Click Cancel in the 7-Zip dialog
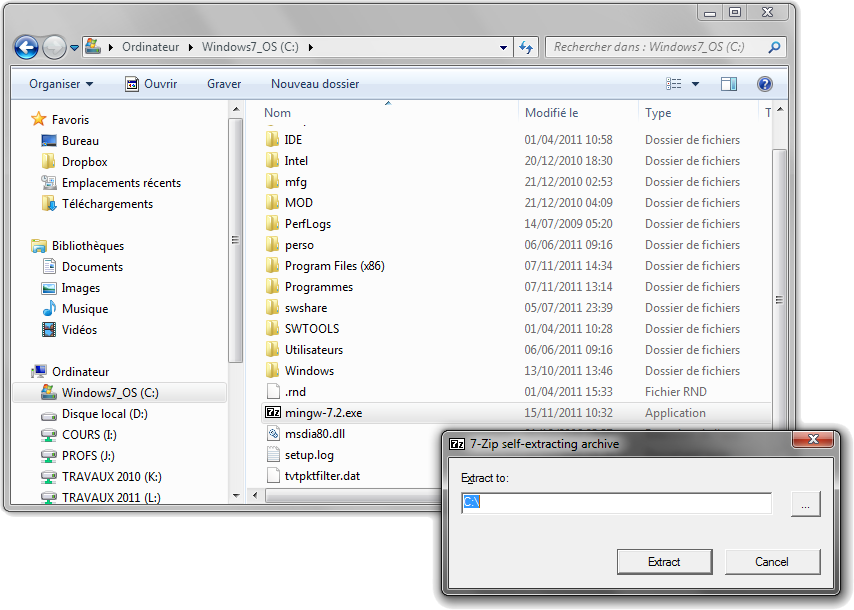854x610 pixels. coord(772,562)
